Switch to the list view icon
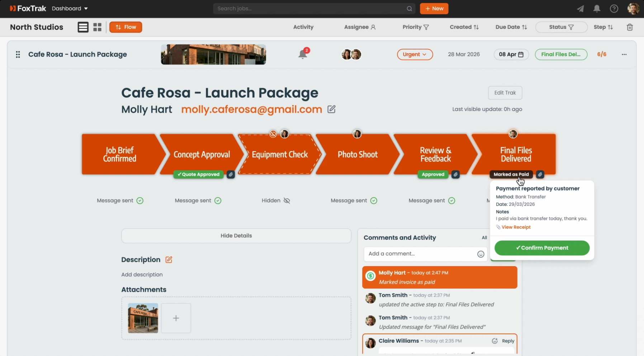 coord(83,27)
